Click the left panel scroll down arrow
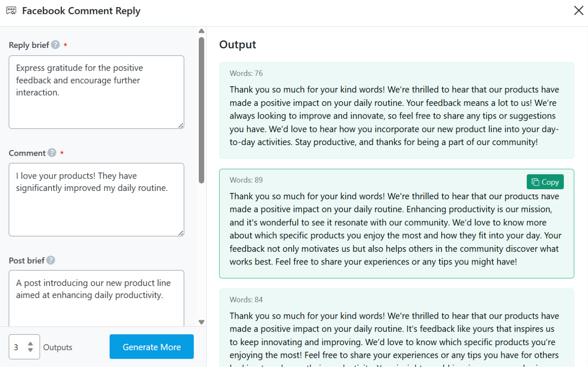 tap(201, 322)
